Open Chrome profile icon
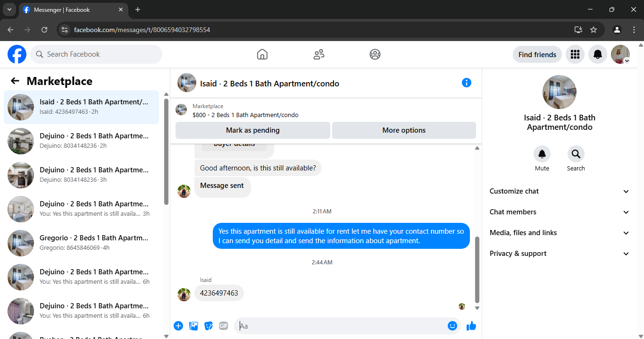Image resolution: width=644 pixels, height=339 pixels. tap(617, 30)
